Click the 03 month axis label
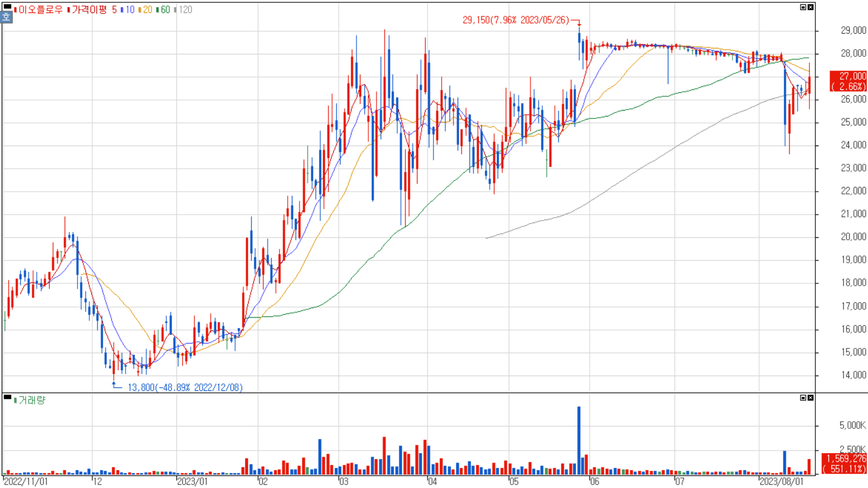Viewport: 868px width, 488px height. coord(344,481)
